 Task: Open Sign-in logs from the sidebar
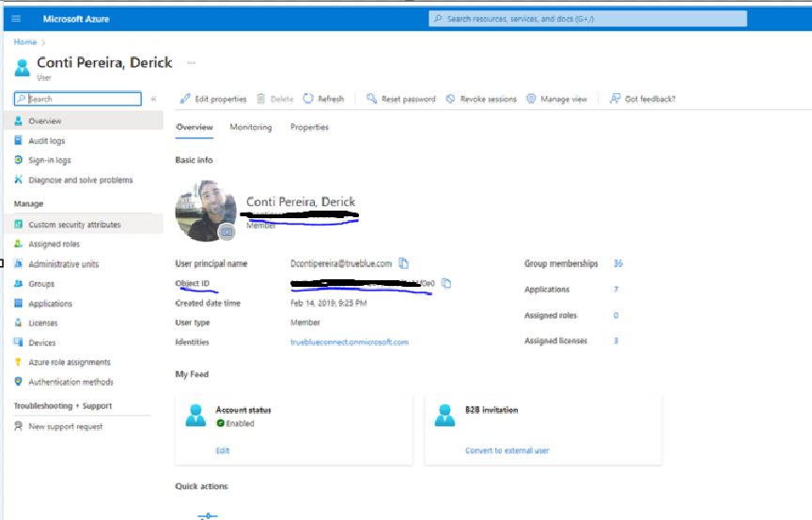[x=49, y=160]
